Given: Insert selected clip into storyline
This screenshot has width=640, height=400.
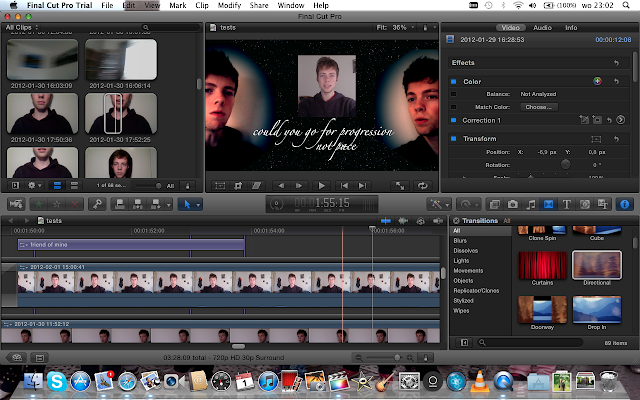Looking at the screenshot, I should (138, 204).
